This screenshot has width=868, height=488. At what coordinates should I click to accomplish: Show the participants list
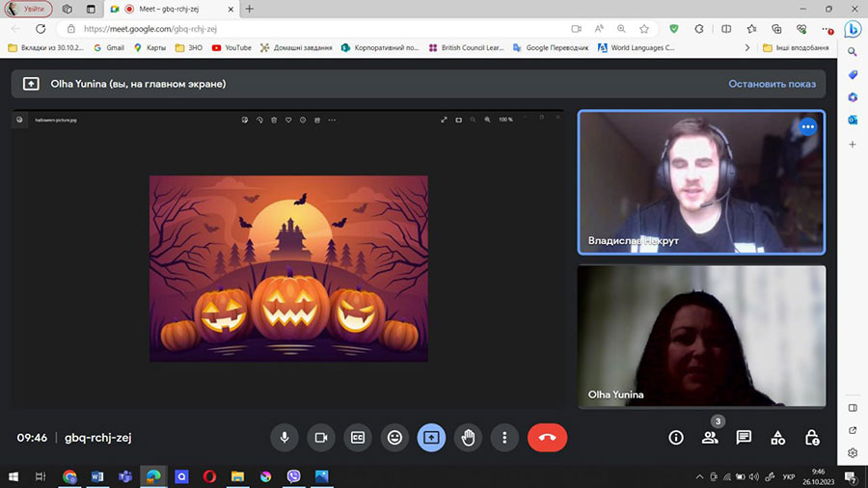click(710, 438)
